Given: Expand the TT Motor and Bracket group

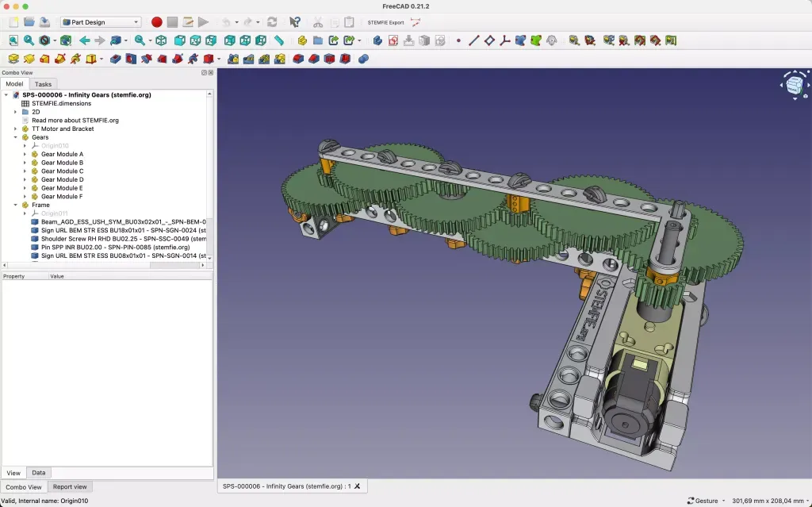Looking at the screenshot, I should click(15, 129).
